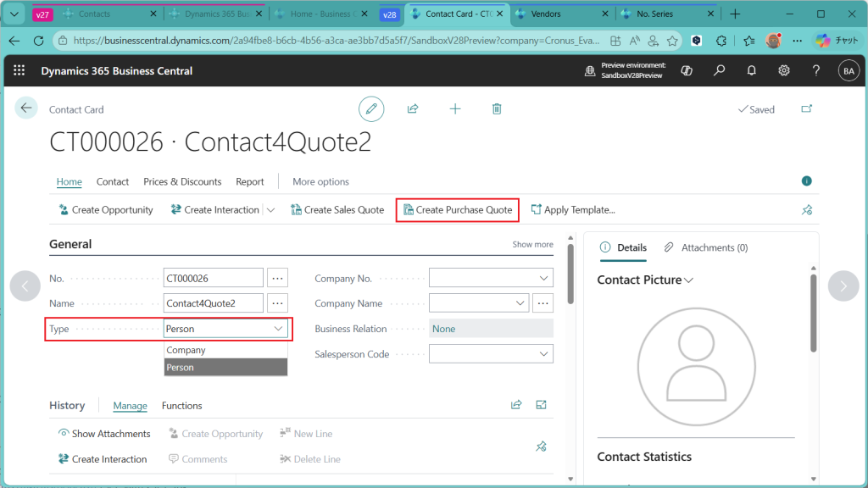Click the trash can delete icon
This screenshot has width=868, height=488.
point(498,109)
